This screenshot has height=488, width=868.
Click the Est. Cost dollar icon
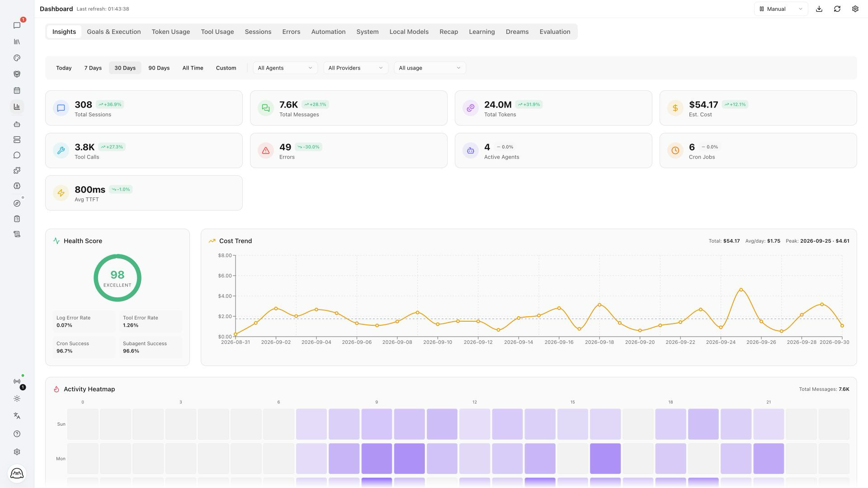tap(675, 108)
